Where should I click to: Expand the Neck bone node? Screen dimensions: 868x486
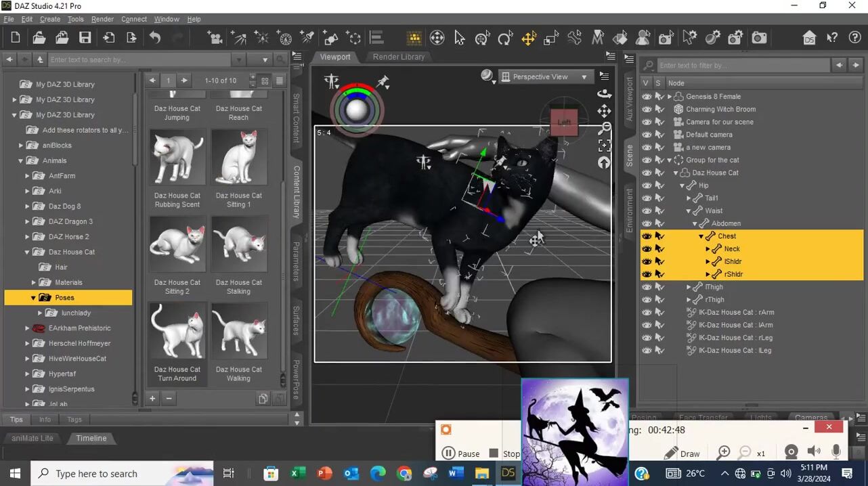[708, 249]
